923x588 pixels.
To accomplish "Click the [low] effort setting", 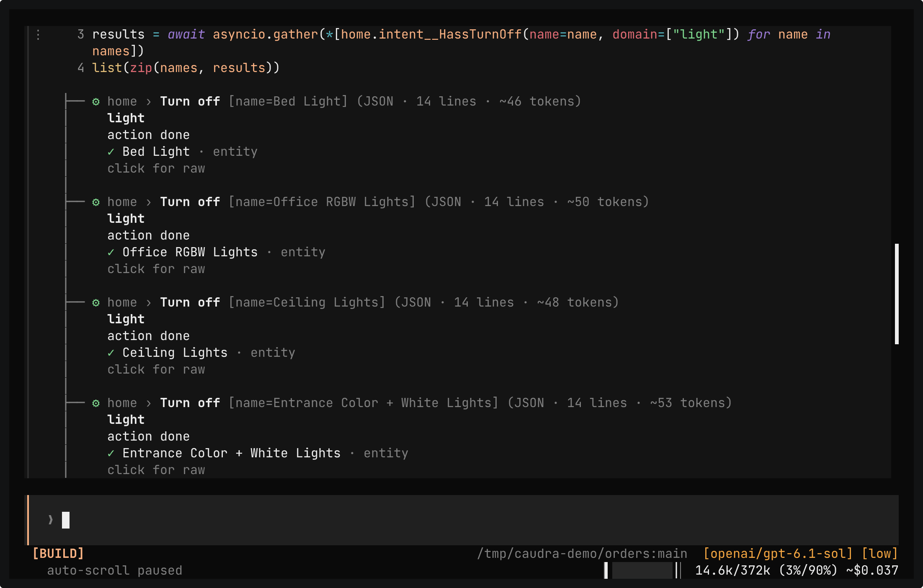I will click(880, 554).
